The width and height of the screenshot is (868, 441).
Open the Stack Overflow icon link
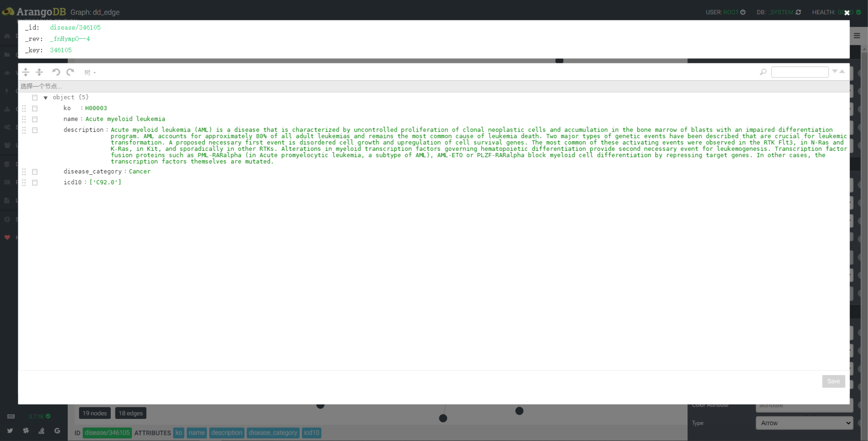pos(42,430)
